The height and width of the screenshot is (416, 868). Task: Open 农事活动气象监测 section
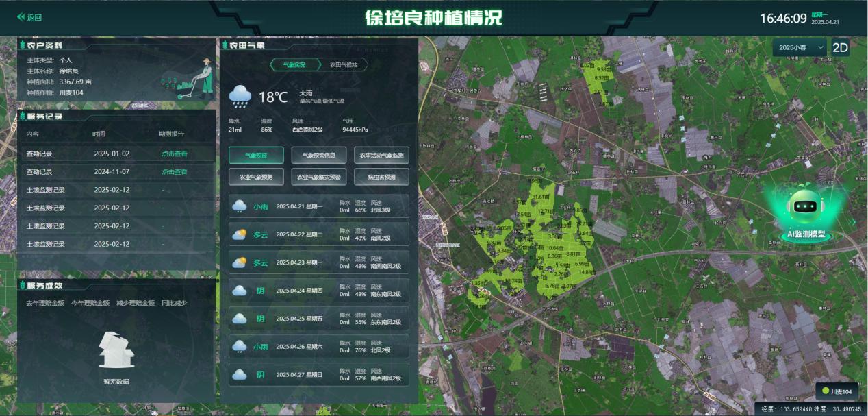click(382, 155)
